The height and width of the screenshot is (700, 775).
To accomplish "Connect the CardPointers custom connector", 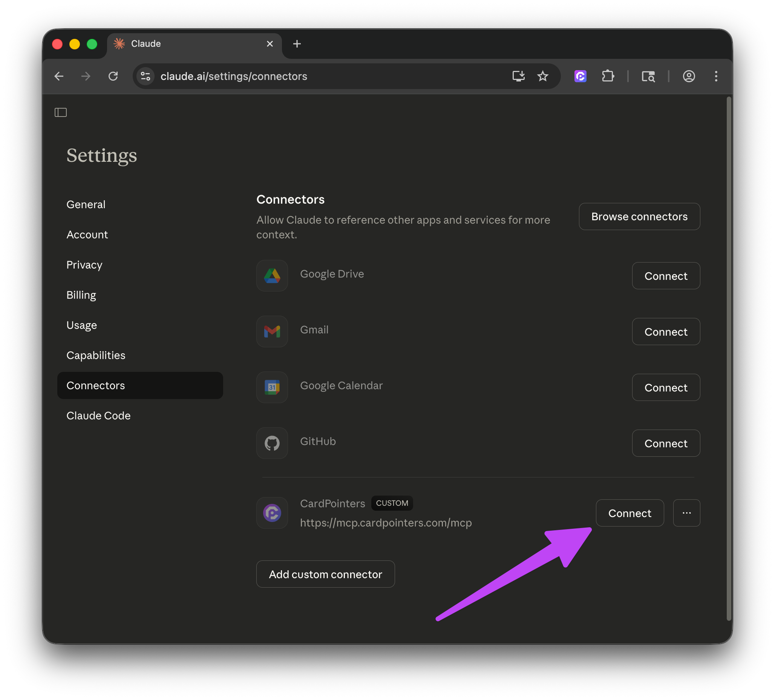I will tap(629, 513).
